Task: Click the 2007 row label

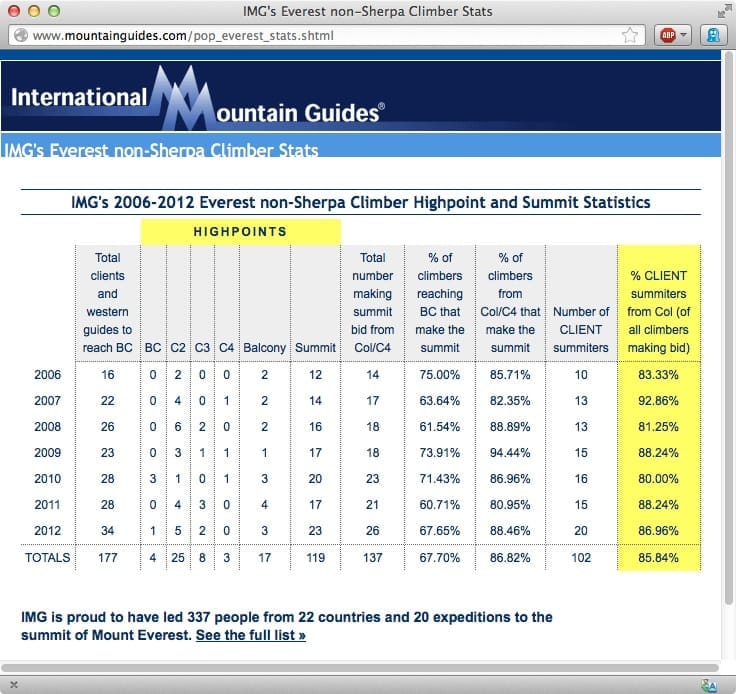Action: 47,401
